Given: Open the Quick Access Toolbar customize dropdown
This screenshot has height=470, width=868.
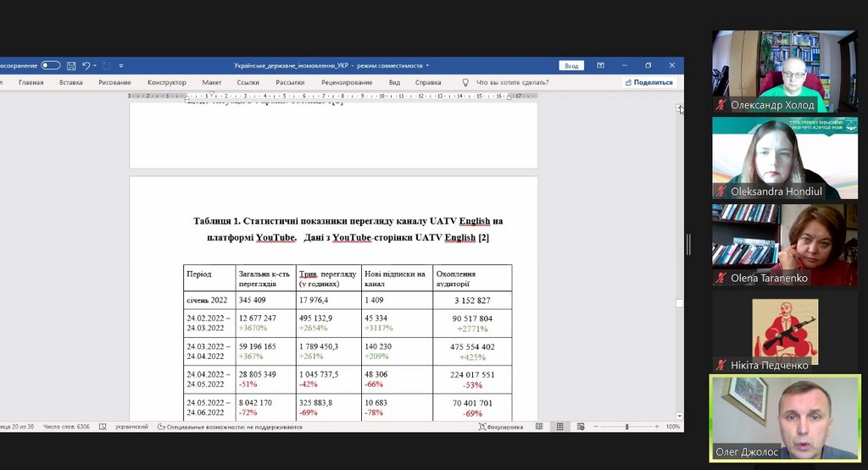Looking at the screenshot, I should point(121,65).
